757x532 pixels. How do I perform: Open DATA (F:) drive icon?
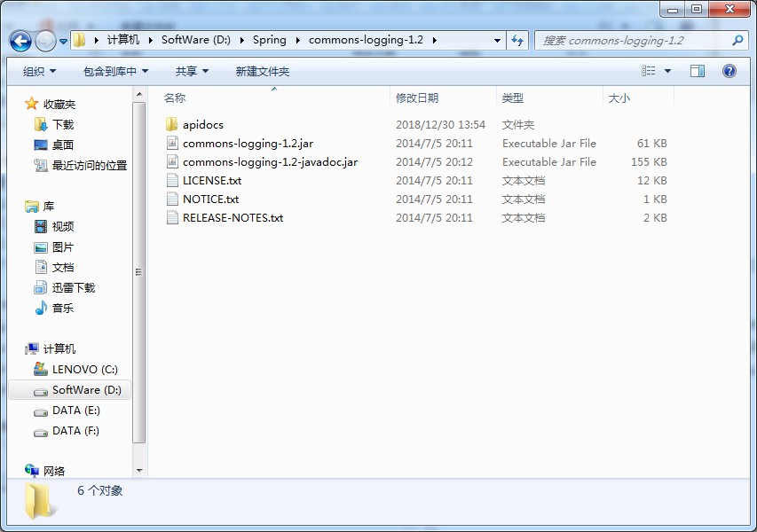pos(41,431)
